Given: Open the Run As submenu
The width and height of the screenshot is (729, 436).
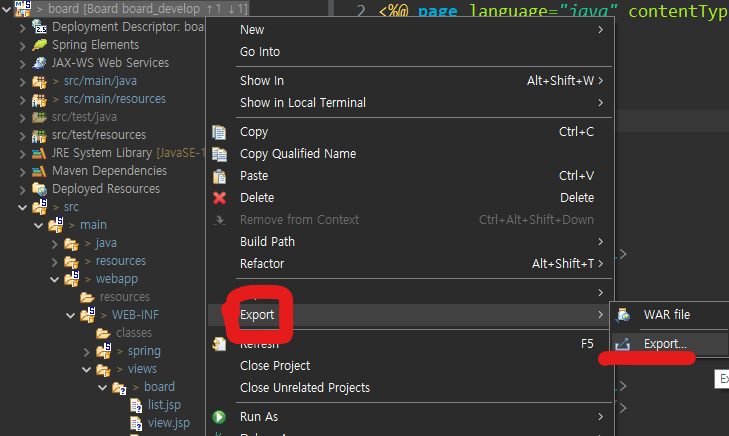Looking at the screenshot, I should [x=411, y=417].
